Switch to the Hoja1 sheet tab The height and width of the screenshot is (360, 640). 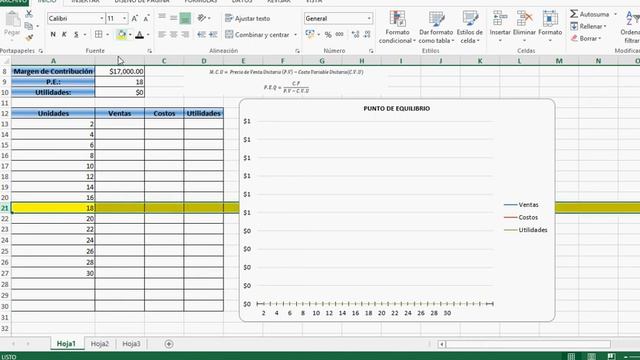point(66,344)
